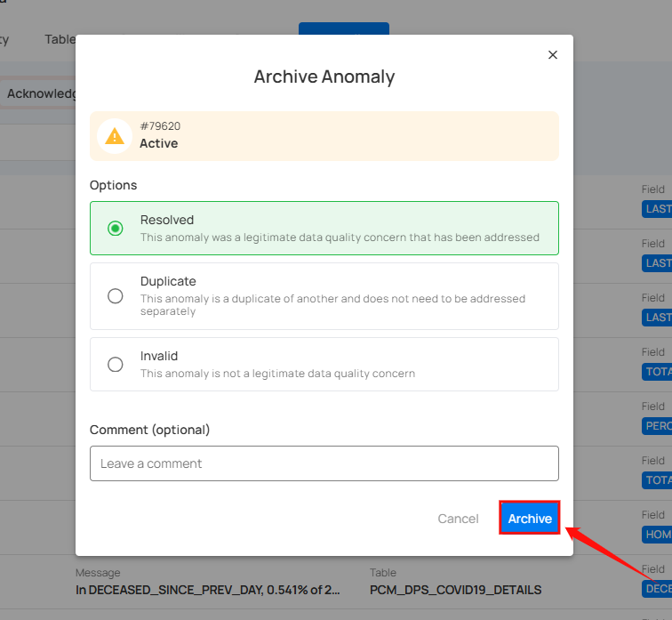The width and height of the screenshot is (672, 620).
Task: Click the Resolved option description text
Action: pyautogui.click(x=340, y=238)
